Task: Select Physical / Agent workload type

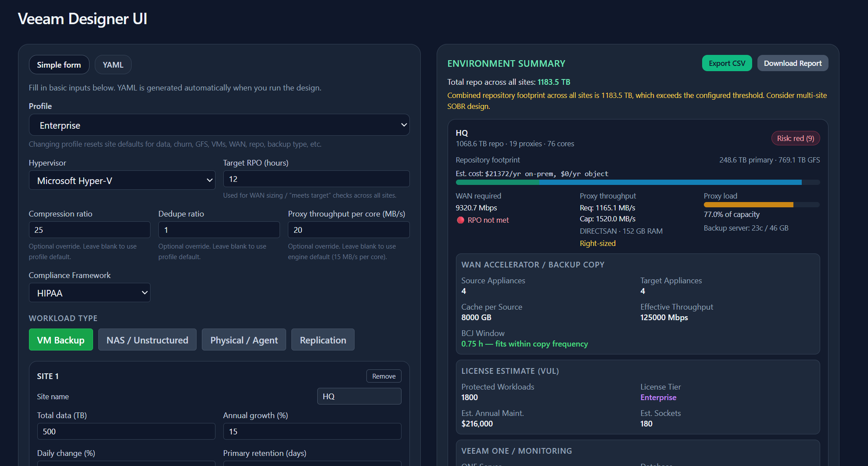Action: click(244, 340)
